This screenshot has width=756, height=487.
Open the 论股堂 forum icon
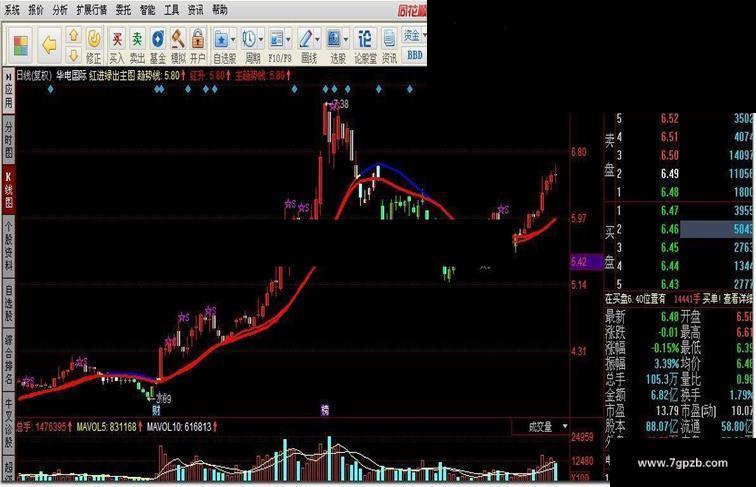(365, 46)
